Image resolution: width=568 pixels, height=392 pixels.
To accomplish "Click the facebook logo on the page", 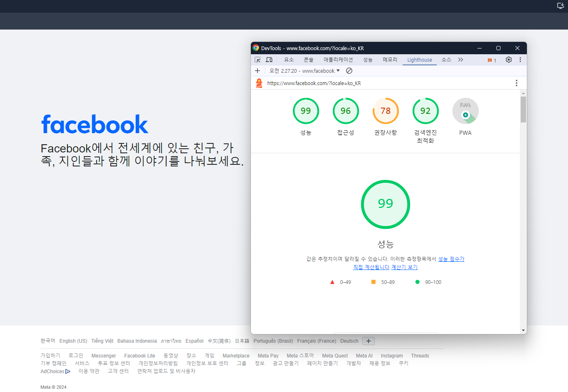I will (95, 124).
